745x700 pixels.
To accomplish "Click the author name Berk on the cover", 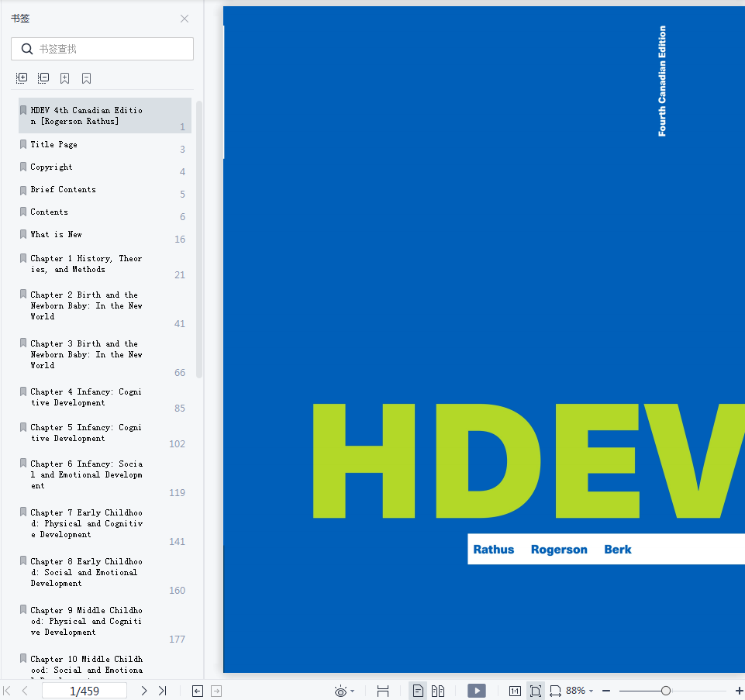I will [618, 550].
